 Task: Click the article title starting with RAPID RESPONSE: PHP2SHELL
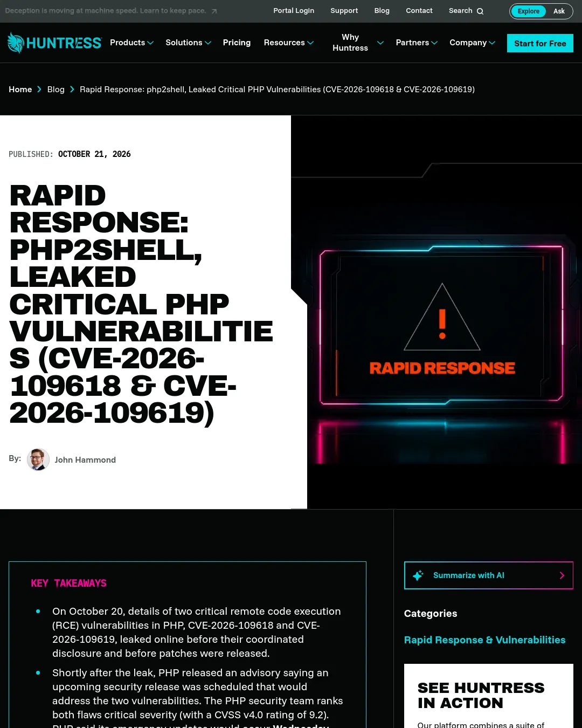pyautogui.click(x=141, y=304)
